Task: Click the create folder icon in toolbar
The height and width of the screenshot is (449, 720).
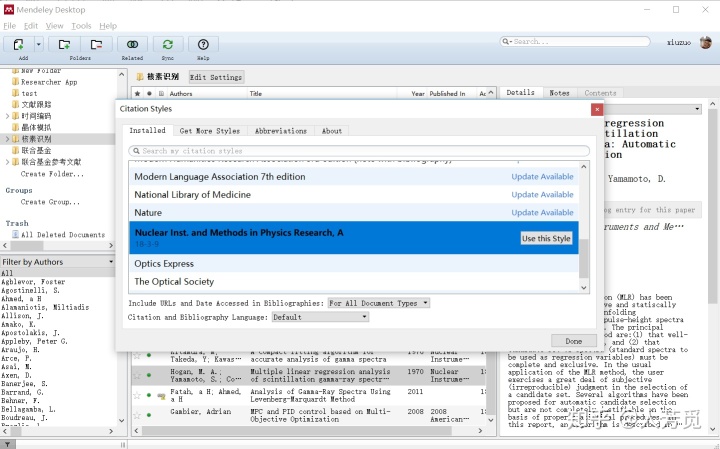Action: (x=64, y=45)
